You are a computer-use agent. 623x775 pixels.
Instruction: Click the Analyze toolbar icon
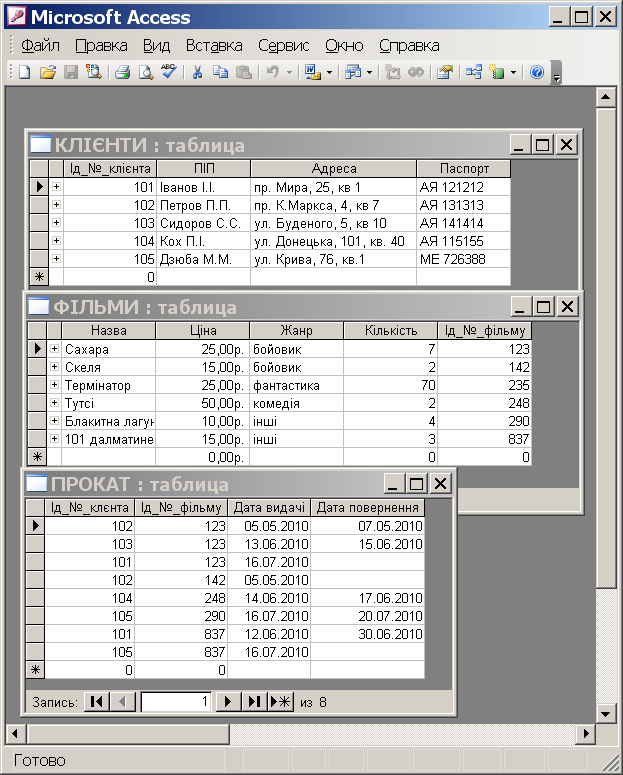[x=353, y=73]
